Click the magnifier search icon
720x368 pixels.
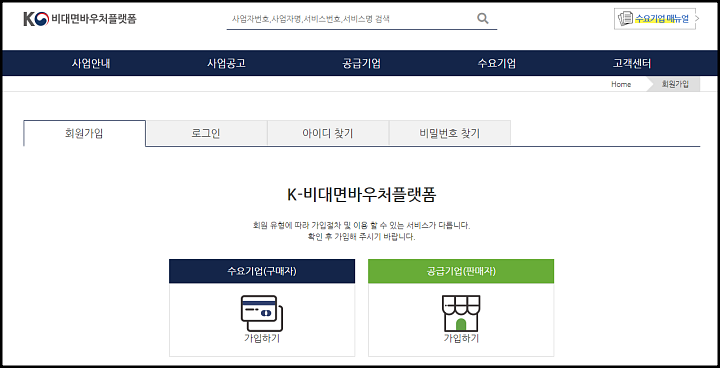point(483,18)
